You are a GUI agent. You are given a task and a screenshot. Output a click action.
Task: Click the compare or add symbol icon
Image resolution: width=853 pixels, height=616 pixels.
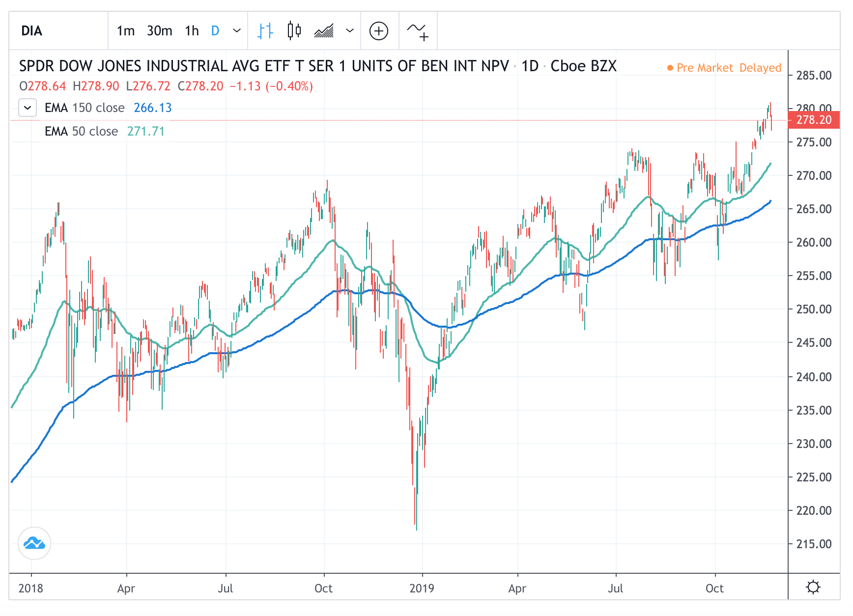[x=379, y=31]
